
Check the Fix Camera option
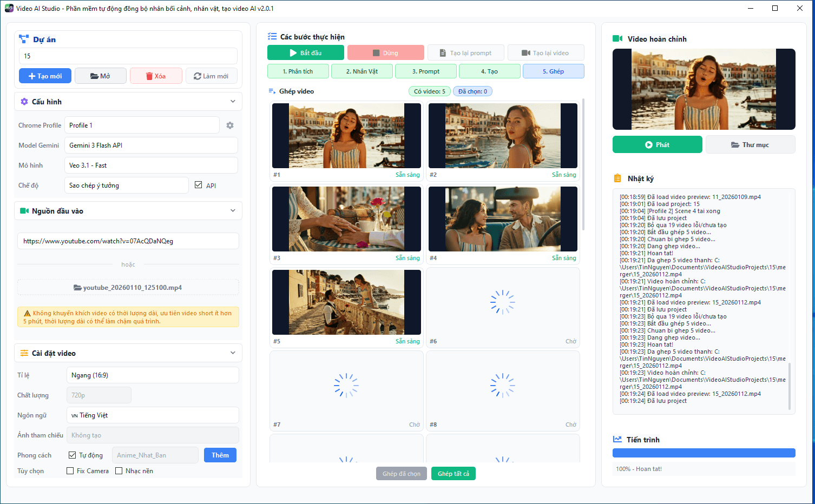(x=70, y=470)
